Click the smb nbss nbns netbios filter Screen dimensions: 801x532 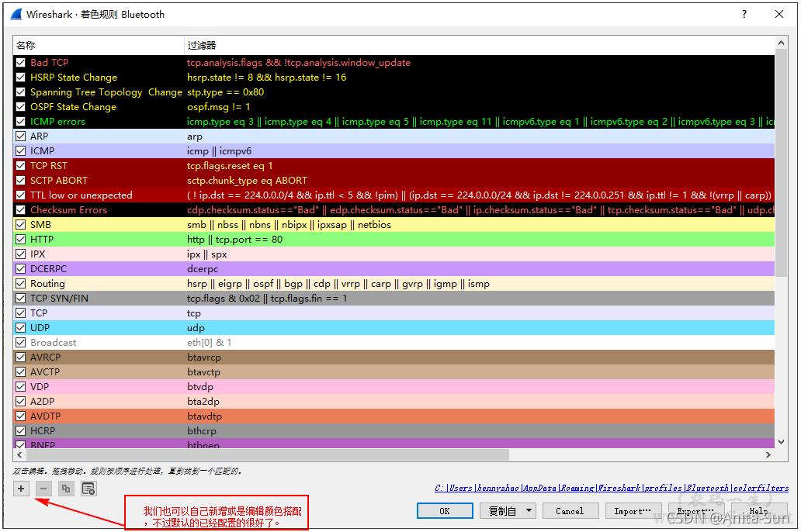point(290,225)
